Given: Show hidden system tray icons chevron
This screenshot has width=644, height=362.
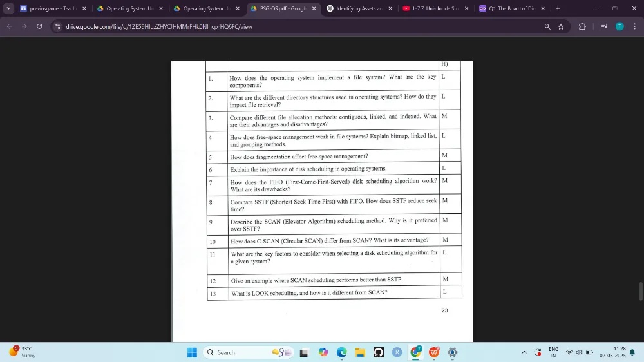Looking at the screenshot, I should coord(524,352).
